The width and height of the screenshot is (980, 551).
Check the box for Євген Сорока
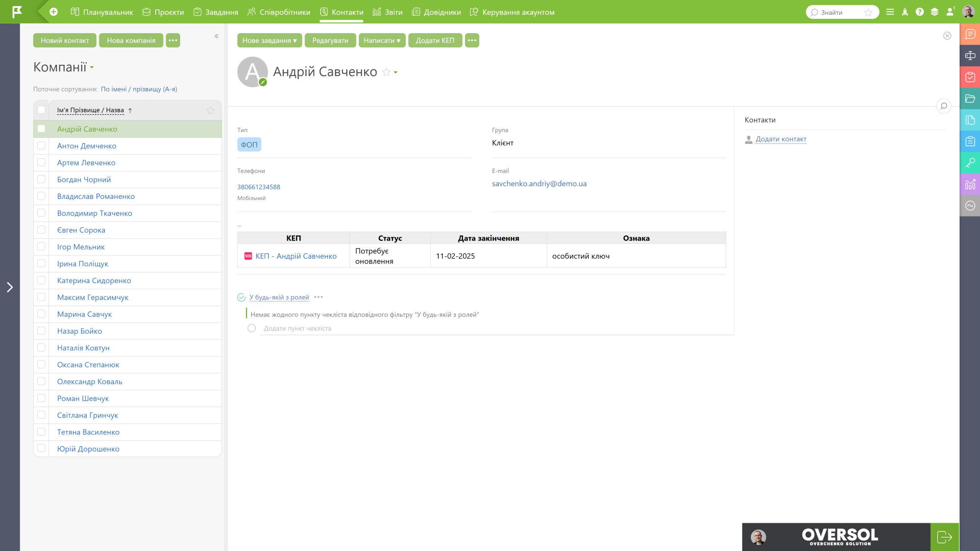41,230
